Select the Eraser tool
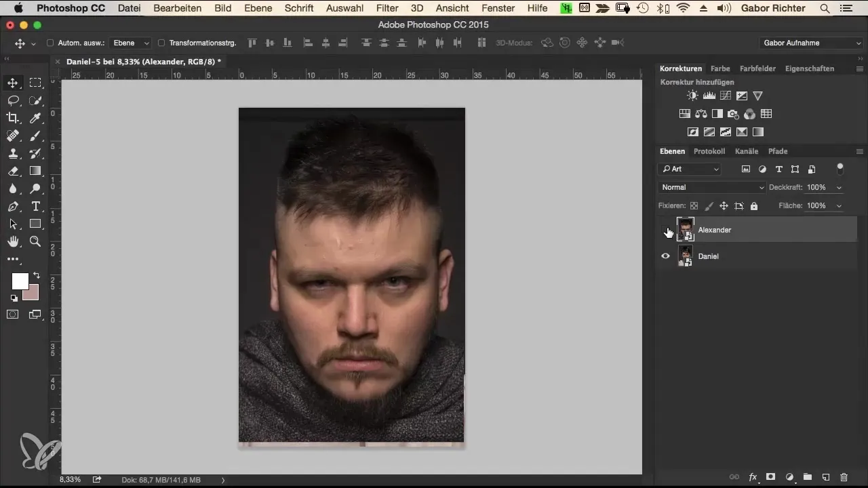 (13, 171)
